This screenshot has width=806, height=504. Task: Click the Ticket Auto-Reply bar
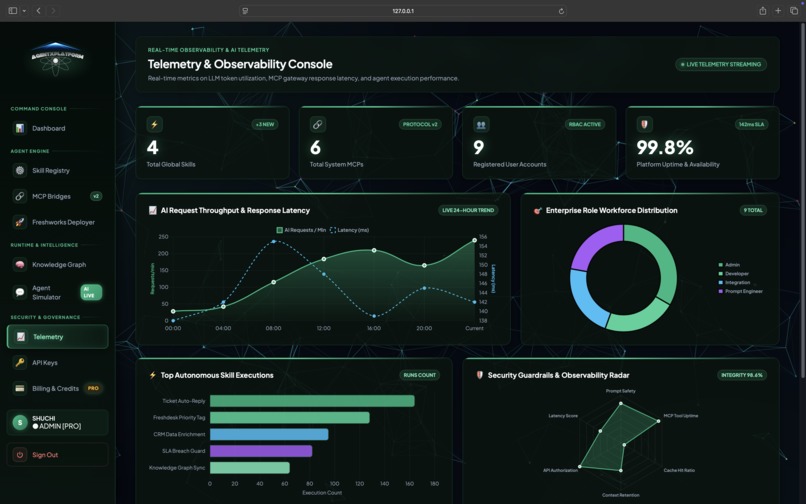tap(312, 401)
